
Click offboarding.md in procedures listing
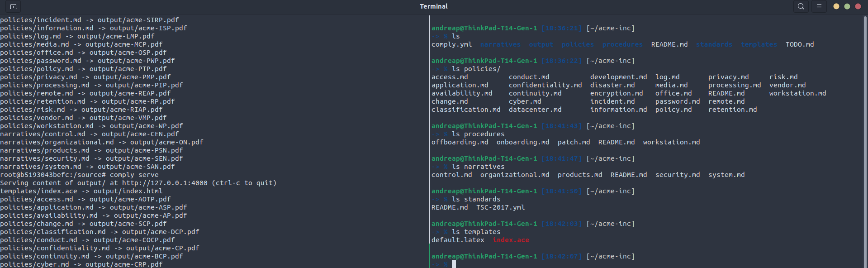click(x=460, y=142)
